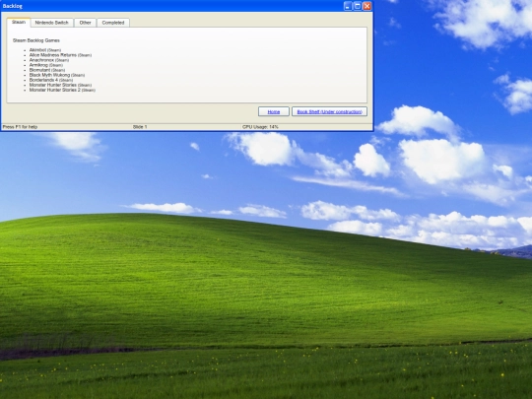Click 'CPU Usage: 14%' in status bar
This screenshot has height=399, width=532.
pyautogui.click(x=260, y=127)
